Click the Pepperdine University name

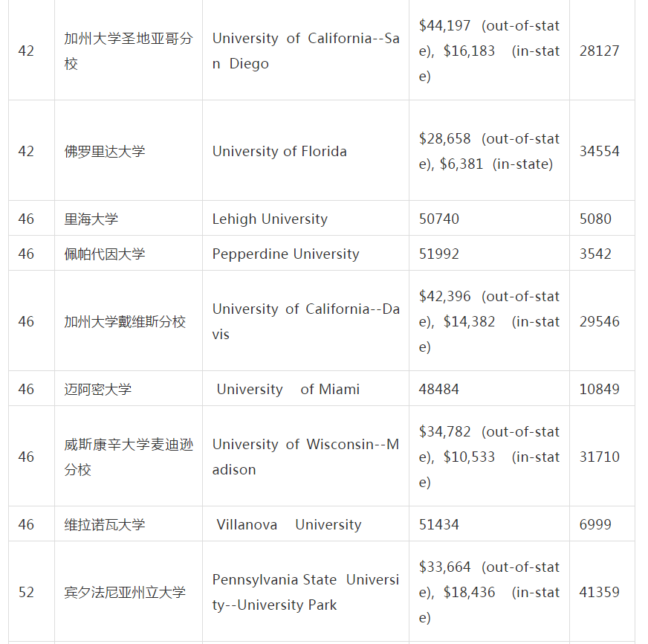point(285,254)
